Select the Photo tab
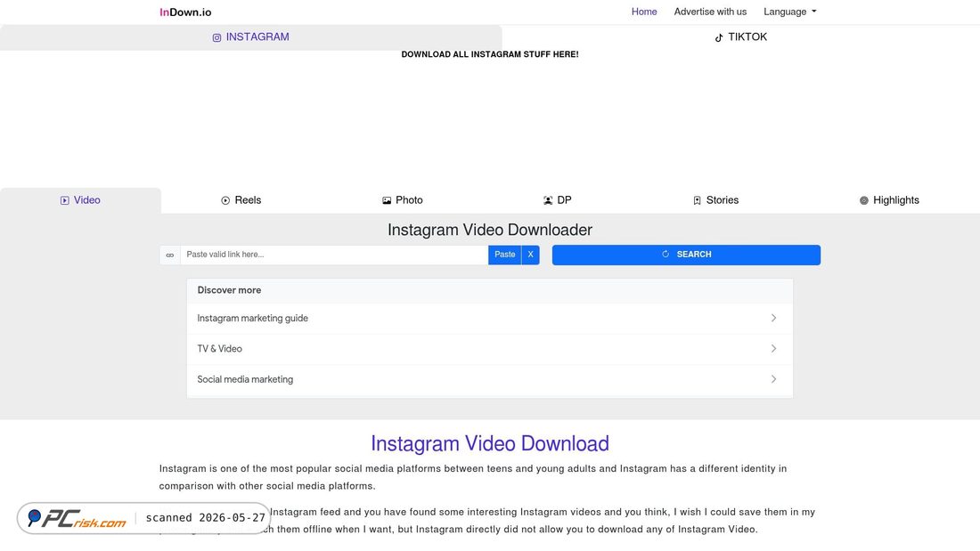The width and height of the screenshot is (980, 551). tap(403, 200)
